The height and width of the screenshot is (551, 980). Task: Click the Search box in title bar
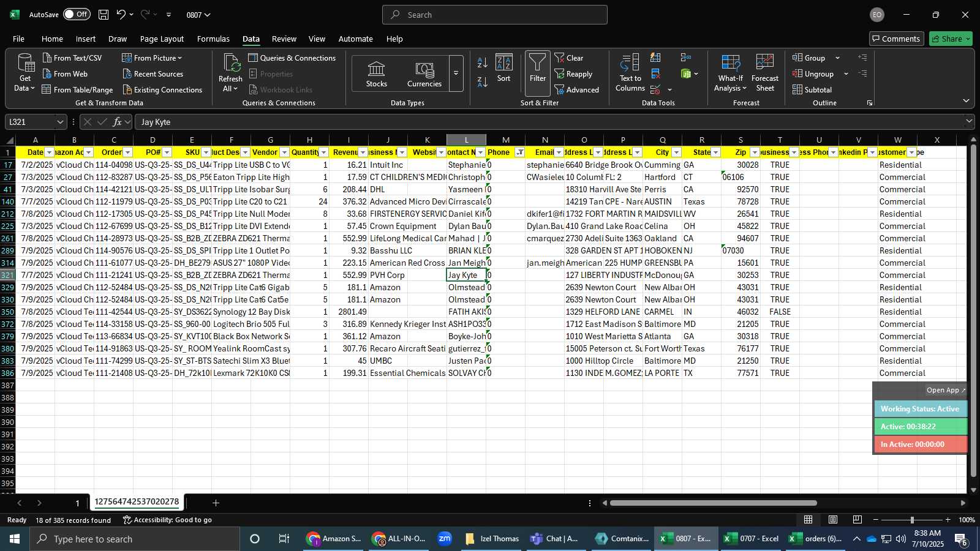point(495,15)
